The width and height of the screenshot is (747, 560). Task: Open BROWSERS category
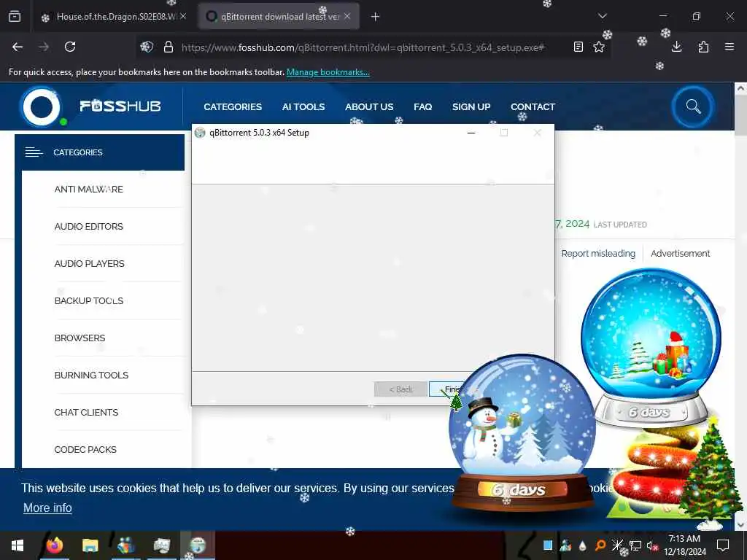pos(80,338)
